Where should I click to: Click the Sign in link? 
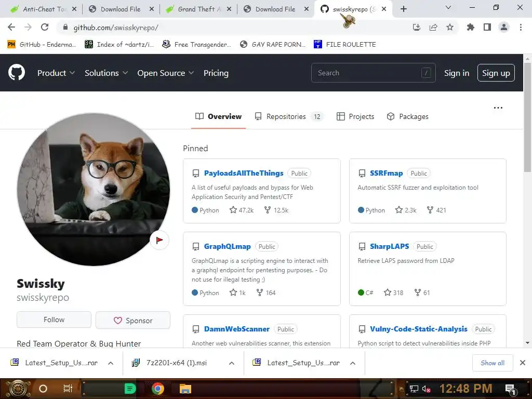click(x=457, y=73)
